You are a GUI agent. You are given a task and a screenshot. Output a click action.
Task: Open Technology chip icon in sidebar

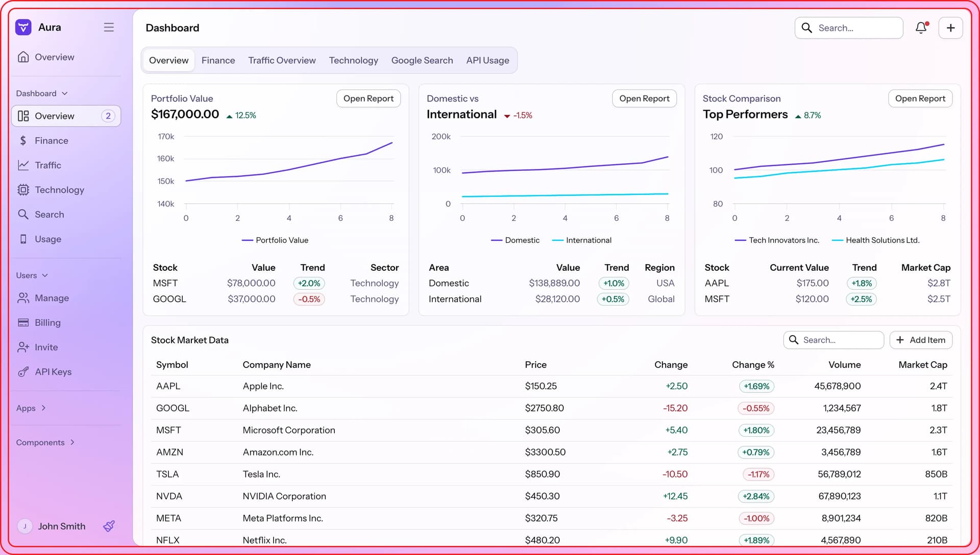[x=23, y=190]
